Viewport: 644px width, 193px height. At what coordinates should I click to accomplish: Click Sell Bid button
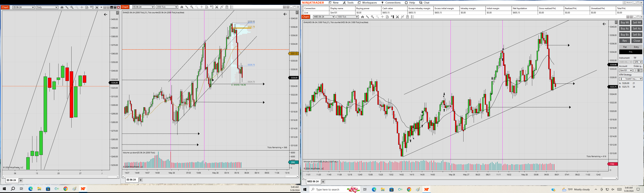(637, 35)
